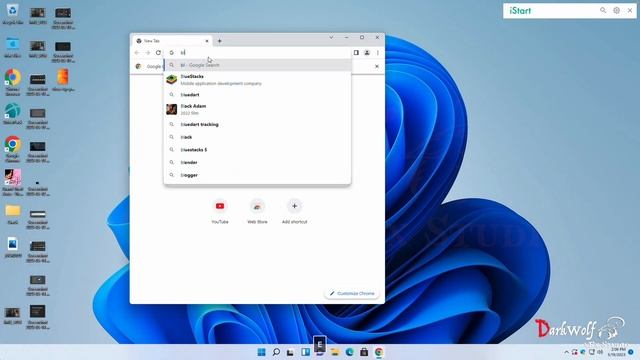Open the notification badge beside the clock
Screen dimensions: 640x360
631,352
